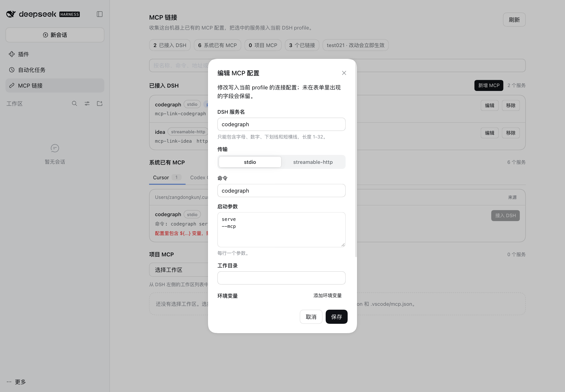Click the mcp-link-codegraph text
The height and width of the screenshot is (392, 565).
[180, 113]
